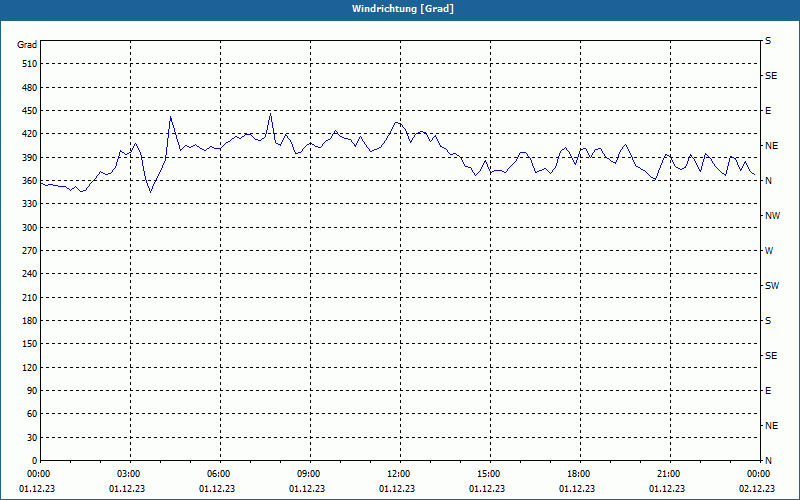Screen dimensions: 800x500
Task: Click the 450 degree axis label
Action: 30,111
